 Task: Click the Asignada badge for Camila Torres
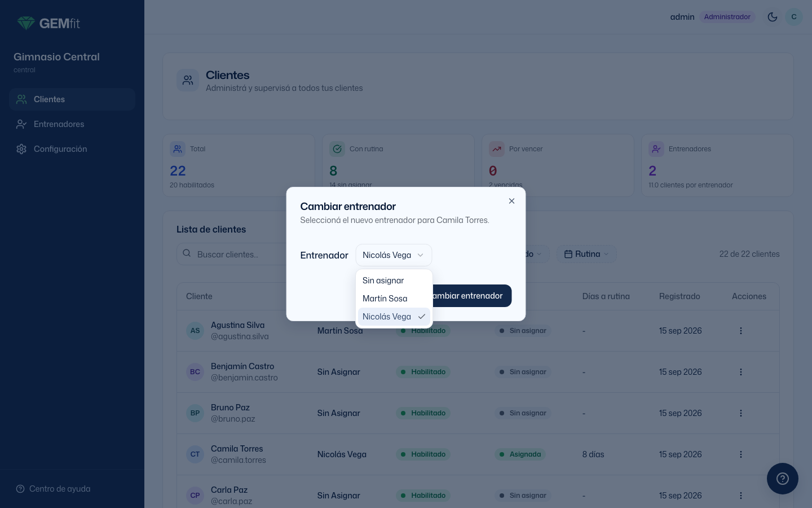pos(520,454)
